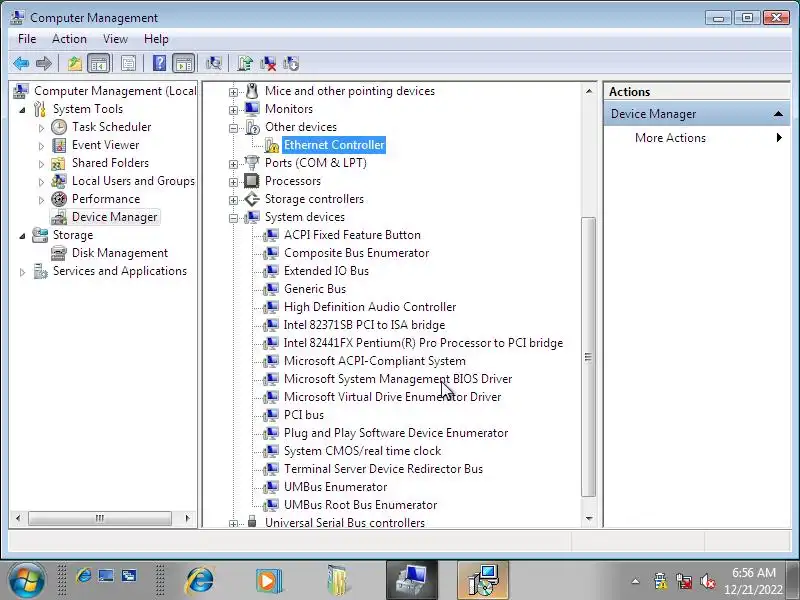Click device list scrollbar up arrow
The image size is (800, 600).
tap(589, 91)
